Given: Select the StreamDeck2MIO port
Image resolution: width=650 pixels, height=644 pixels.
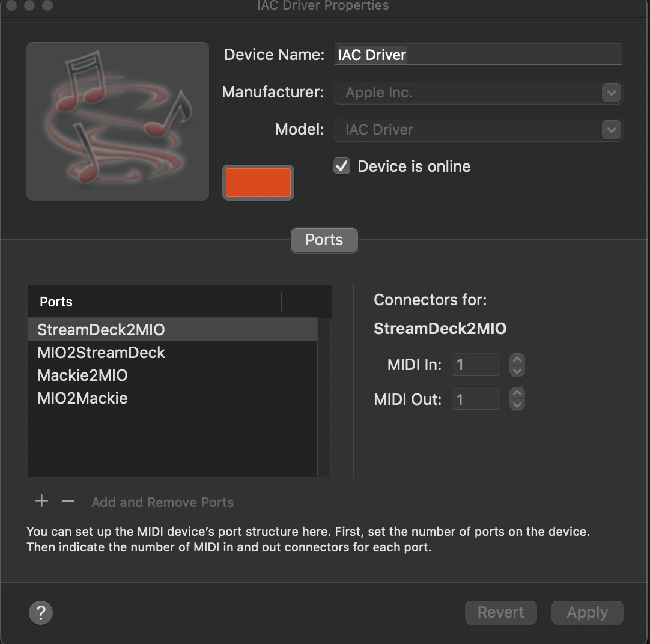Looking at the screenshot, I should (101, 330).
